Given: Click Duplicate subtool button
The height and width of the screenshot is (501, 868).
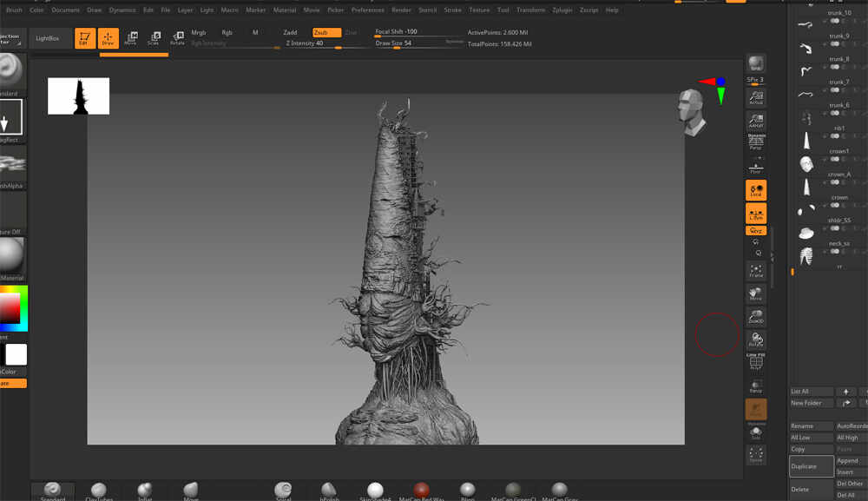Looking at the screenshot, I should (811, 466).
